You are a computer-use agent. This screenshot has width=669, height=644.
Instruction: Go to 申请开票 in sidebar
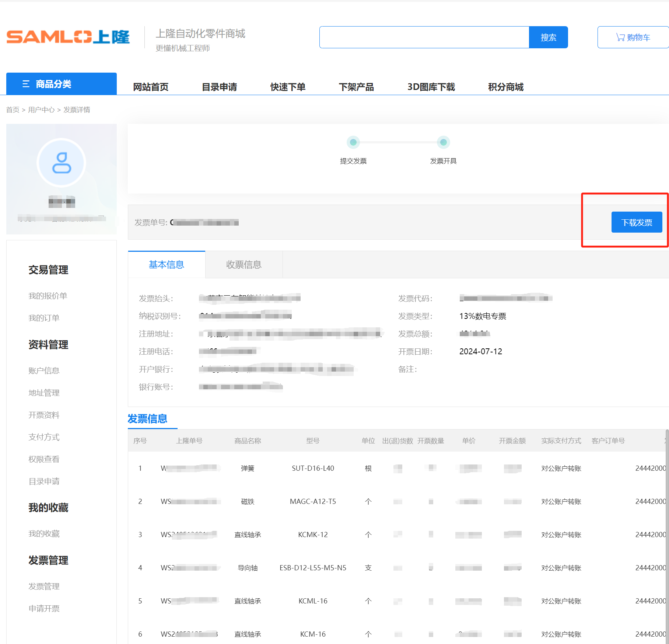(x=44, y=608)
